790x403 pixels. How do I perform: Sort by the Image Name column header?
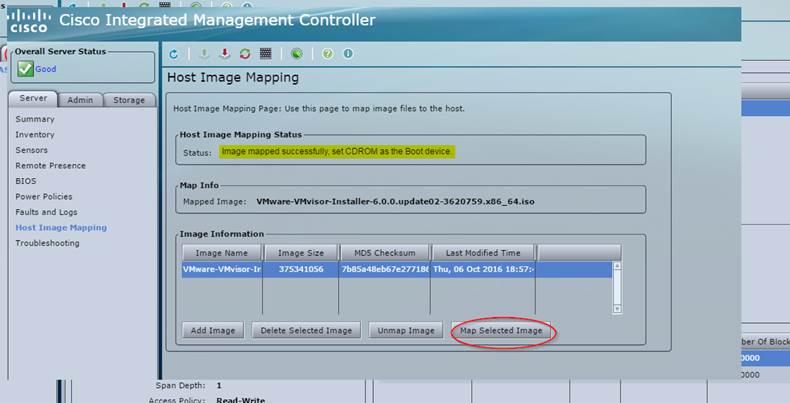point(222,253)
